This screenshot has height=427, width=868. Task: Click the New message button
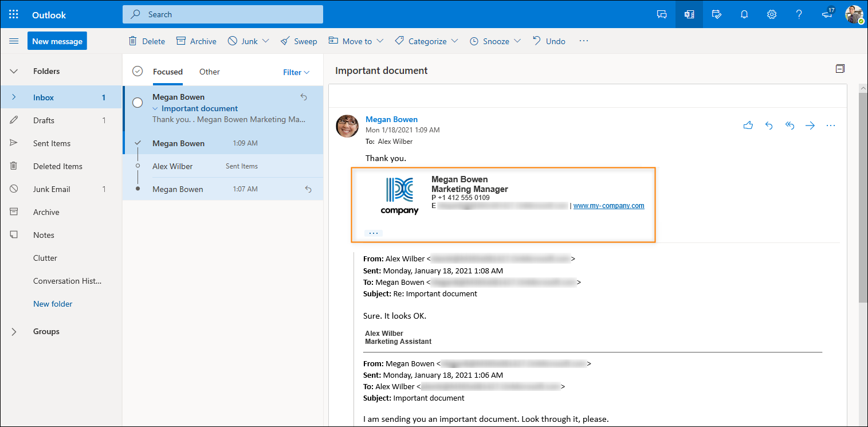[57, 41]
